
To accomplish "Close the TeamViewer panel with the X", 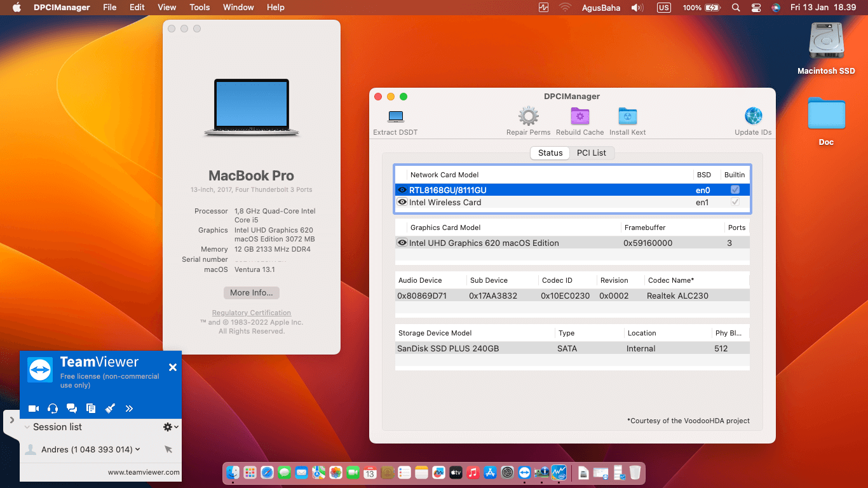I will (x=172, y=367).
